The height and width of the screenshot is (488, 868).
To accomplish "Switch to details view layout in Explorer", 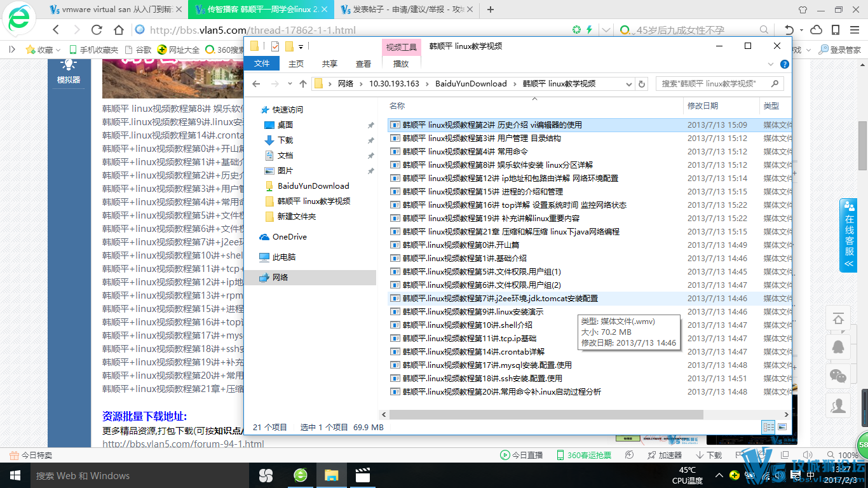I will pos(768,427).
